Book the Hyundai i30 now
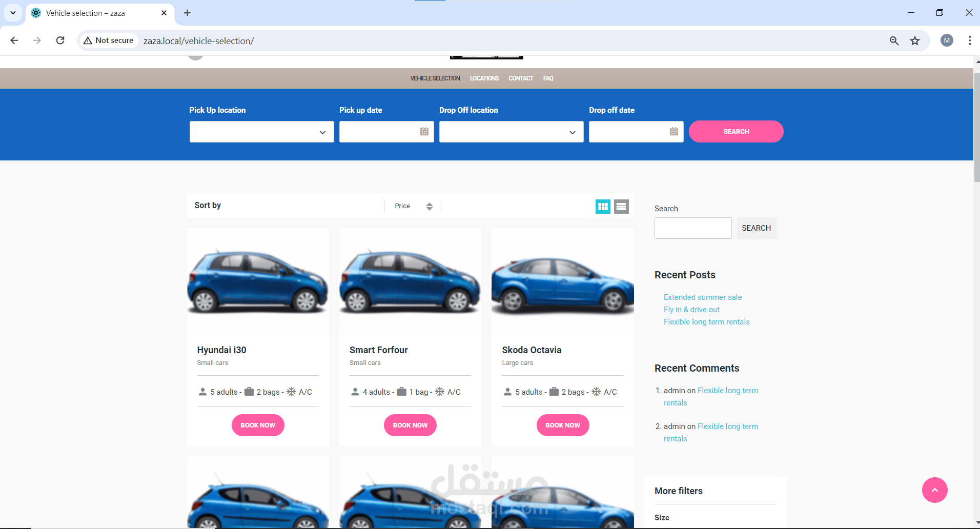The height and width of the screenshot is (529, 980). (258, 425)
